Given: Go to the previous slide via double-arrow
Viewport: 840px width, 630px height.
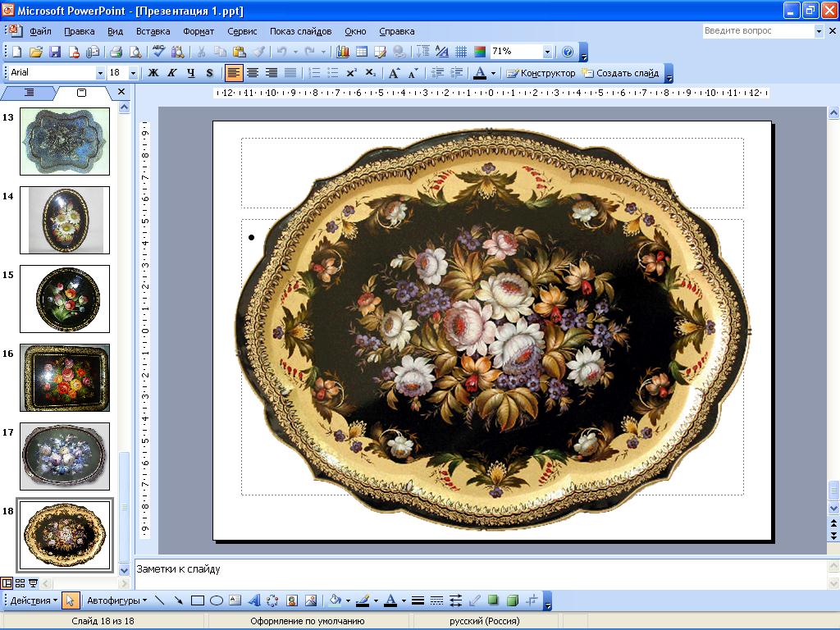Looking at the screenshot, I should [833, 523].
